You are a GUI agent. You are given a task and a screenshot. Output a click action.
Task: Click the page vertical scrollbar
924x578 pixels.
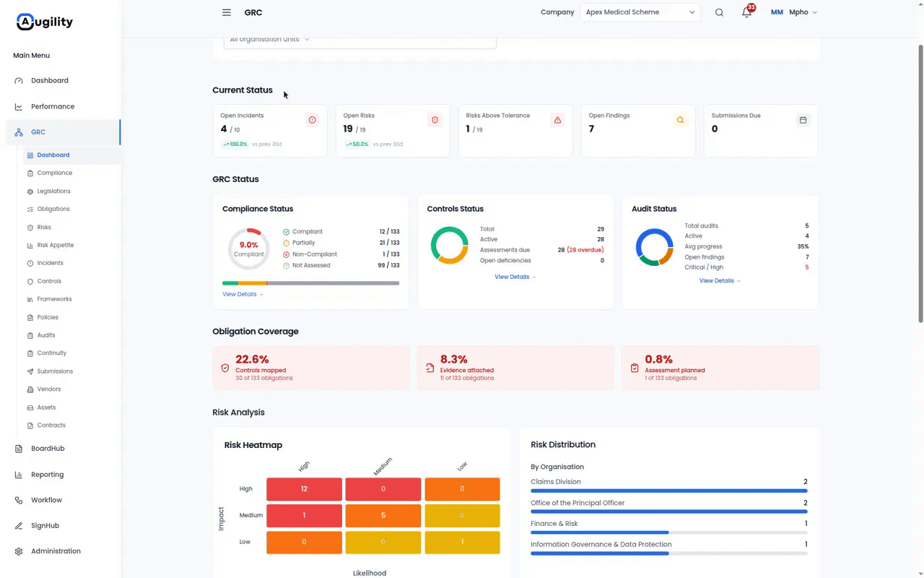click(920, 184)
